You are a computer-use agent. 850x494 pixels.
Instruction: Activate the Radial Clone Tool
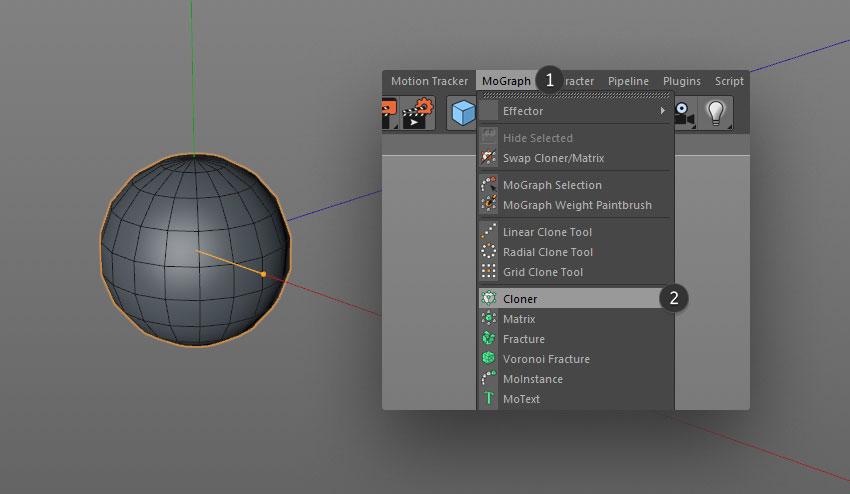(x=575, y=252)
